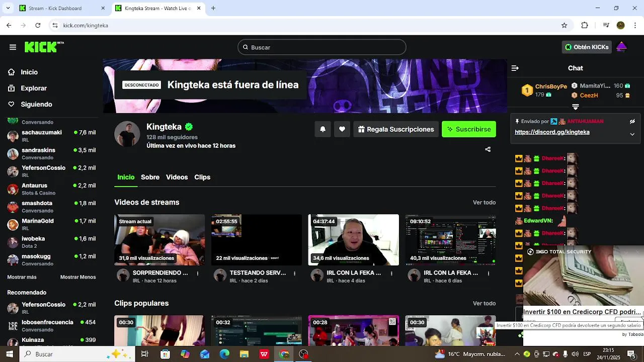Expand the pinned message chevron

coord(632,134)
